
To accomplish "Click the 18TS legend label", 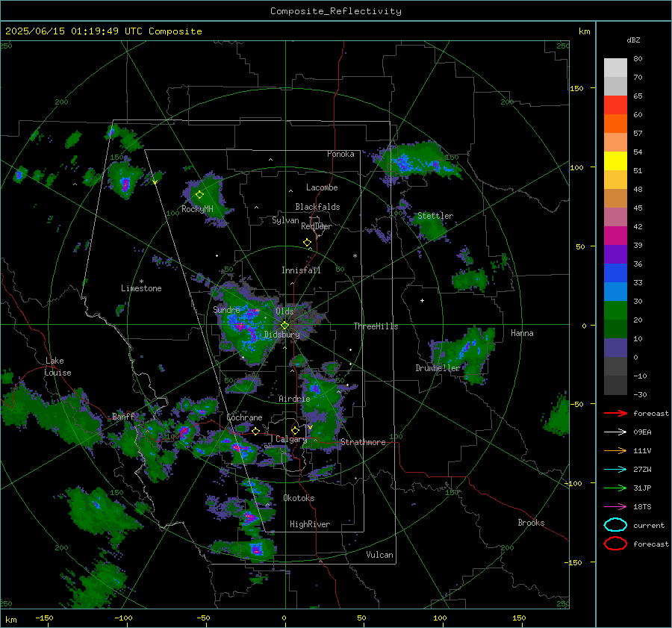I will [x=642, y=507].
